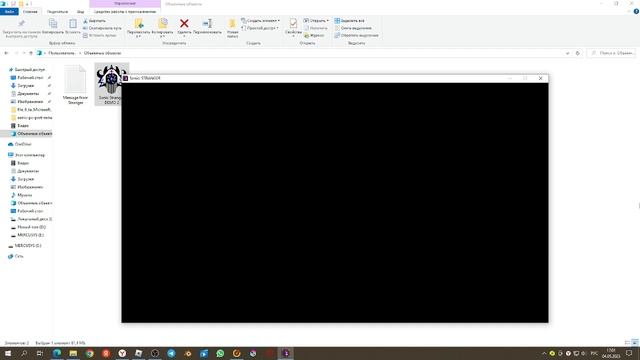Image resolution: width=640 pixels, height=360 pixels.
Task: Open Telegram from the taskbar
Action: (171, 353)
